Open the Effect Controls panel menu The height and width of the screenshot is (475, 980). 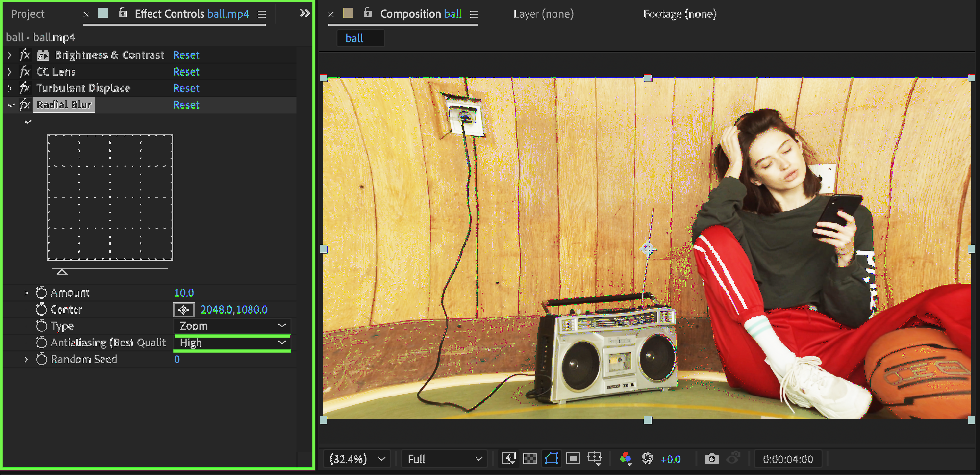pyautogui.click(x=262, y=14)
